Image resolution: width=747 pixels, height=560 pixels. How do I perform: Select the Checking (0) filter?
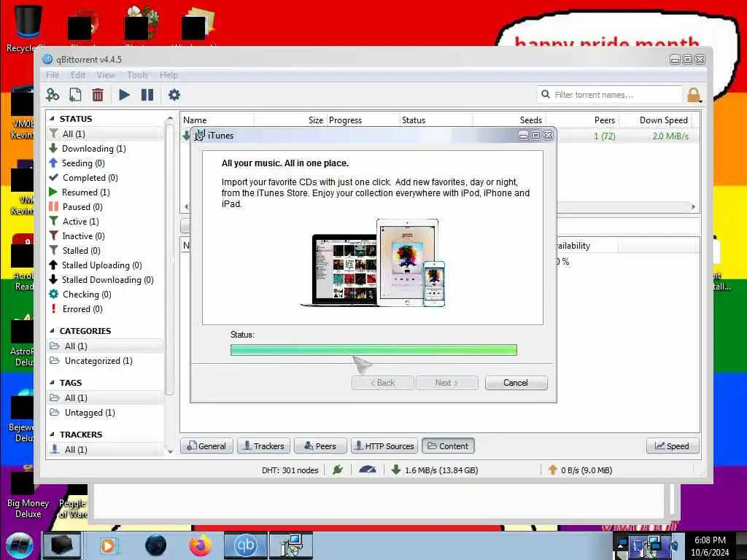pos(105,295)
